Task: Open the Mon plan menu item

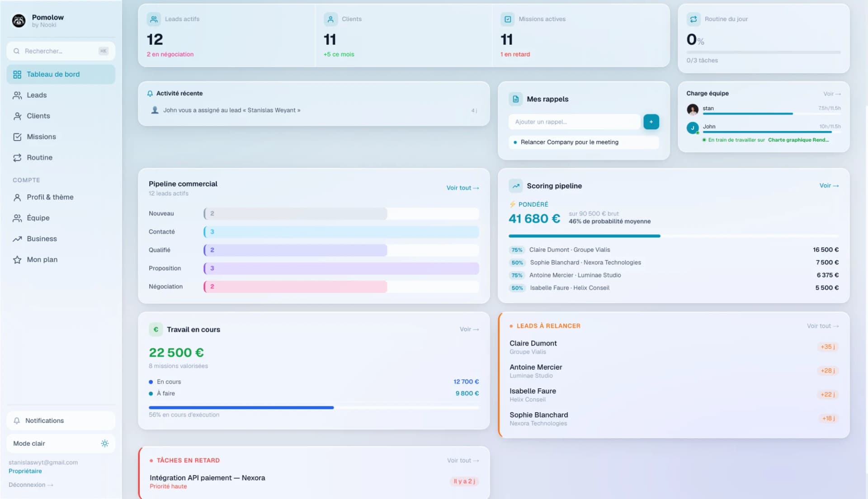Action: point(61,260)
